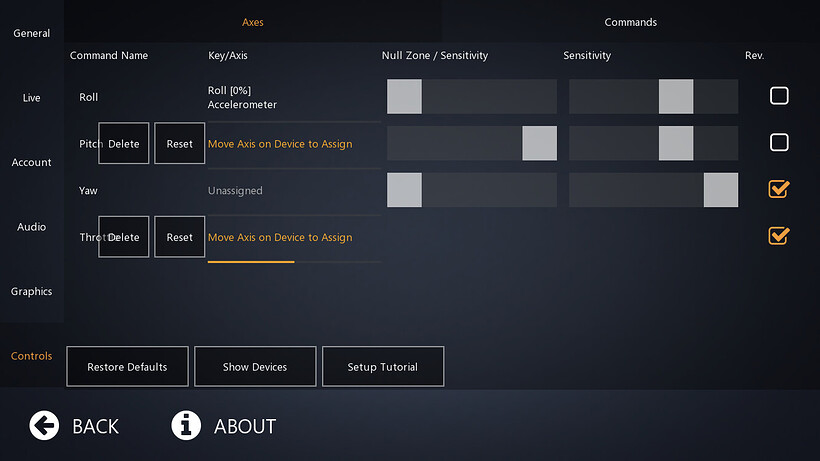Screen dimensions: 820x461
Task: Start the Setup Tutorial
Action: point(383,366)
